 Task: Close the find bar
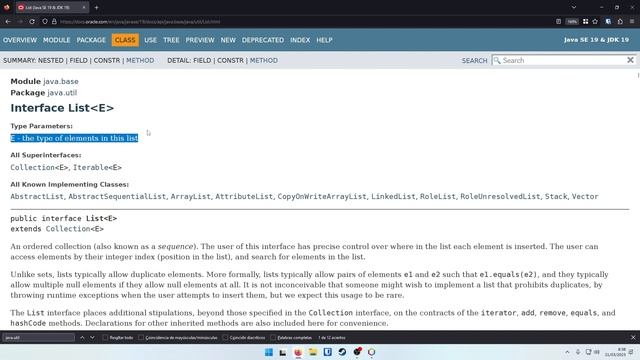pyautogui.click(x=633, y=338)
